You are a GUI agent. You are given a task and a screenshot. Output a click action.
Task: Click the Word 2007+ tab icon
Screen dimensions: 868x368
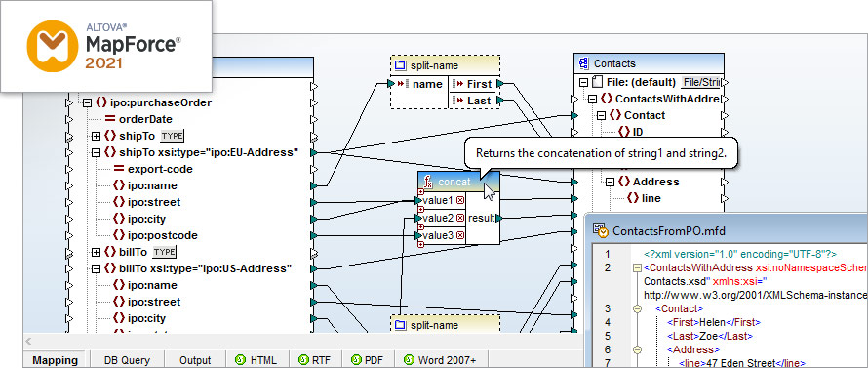(x=409, y=359)
